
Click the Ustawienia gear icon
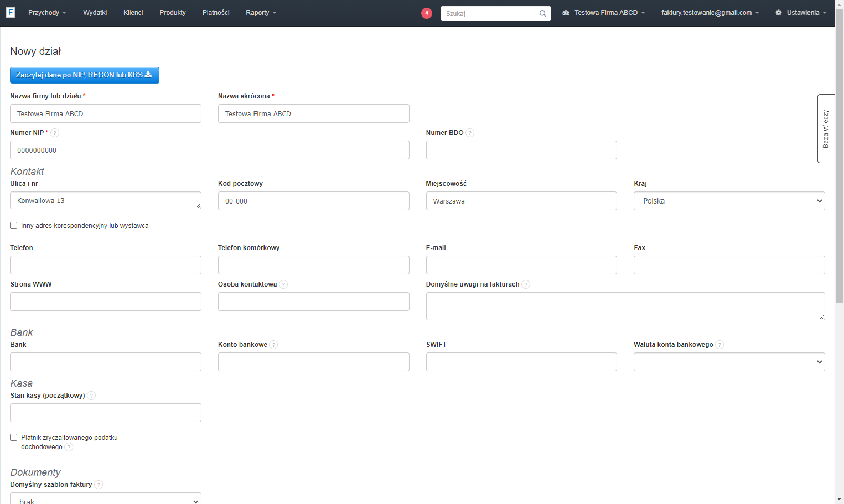pos(779,13)
